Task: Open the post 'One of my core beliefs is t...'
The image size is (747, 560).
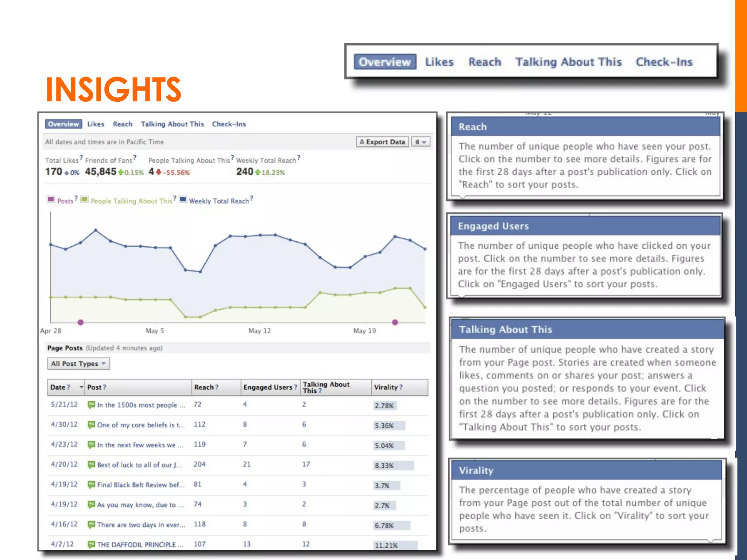Action: [x=141, y=425]
